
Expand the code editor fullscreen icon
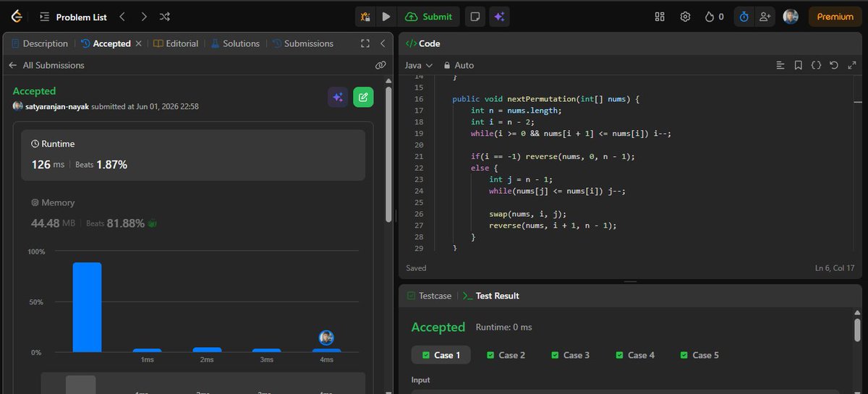click(x=851, y=65)
